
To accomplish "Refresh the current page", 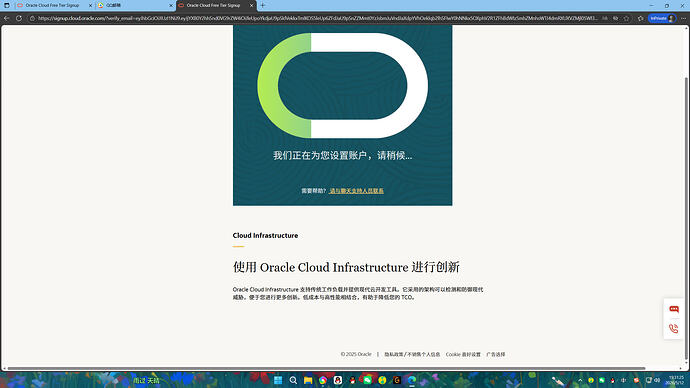I will tap(18, 18).
